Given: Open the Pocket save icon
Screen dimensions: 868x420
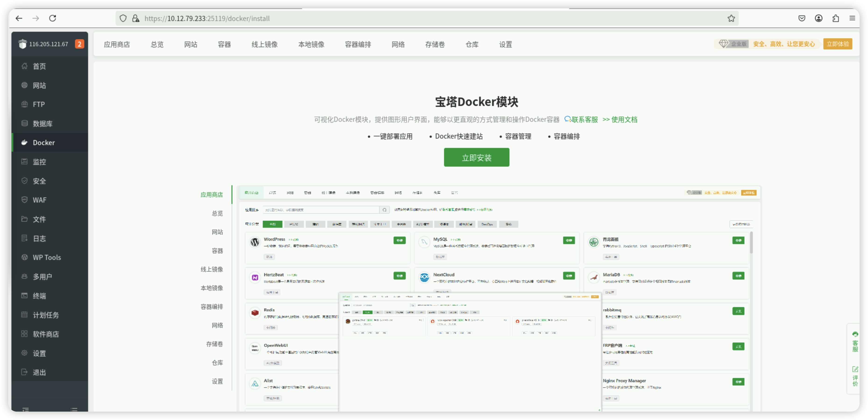Looking at the screenshot, I should (802, 18).
